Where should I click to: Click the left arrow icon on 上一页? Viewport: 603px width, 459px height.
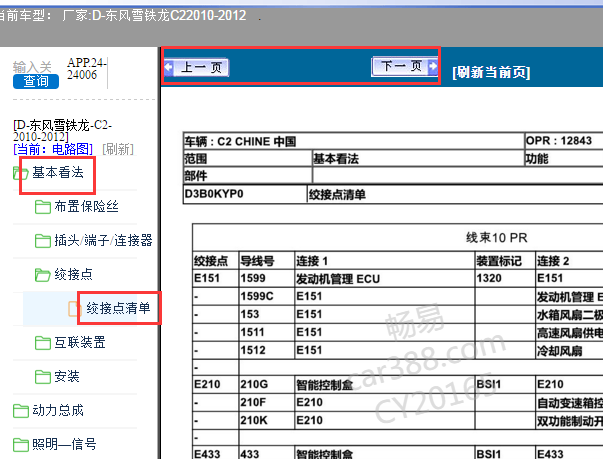point(168,67)
